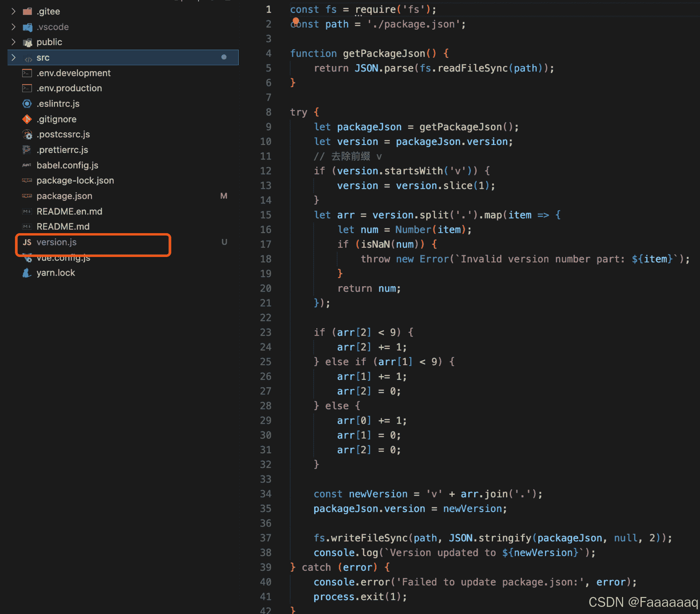Click the Babel icon beside babel.config.js
The height and width of the screenshot is (614, 700).
tap(27, 165)
